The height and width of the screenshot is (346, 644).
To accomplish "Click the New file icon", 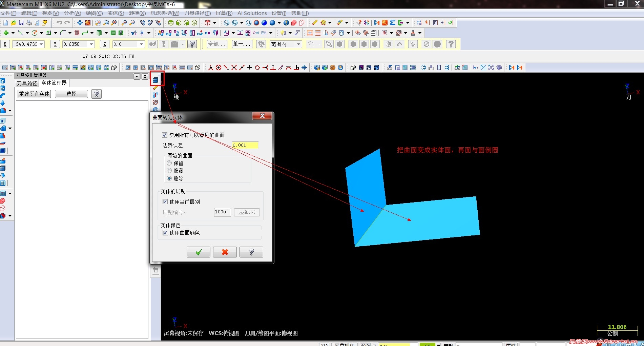I will (x=5, y=23).
